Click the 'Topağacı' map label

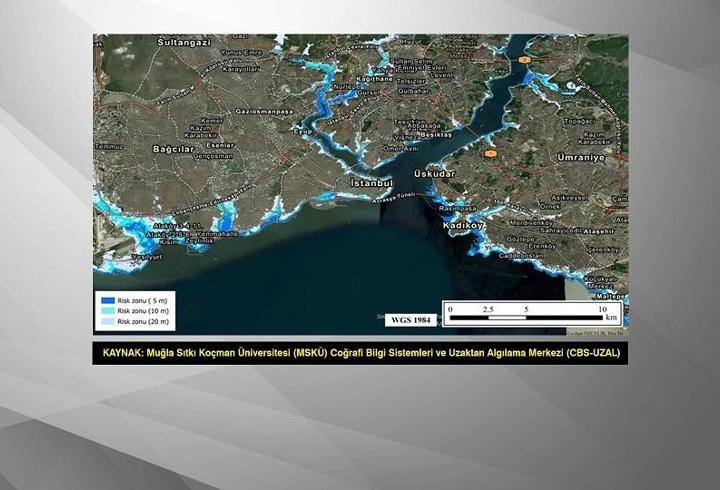(x=578, y=121)
